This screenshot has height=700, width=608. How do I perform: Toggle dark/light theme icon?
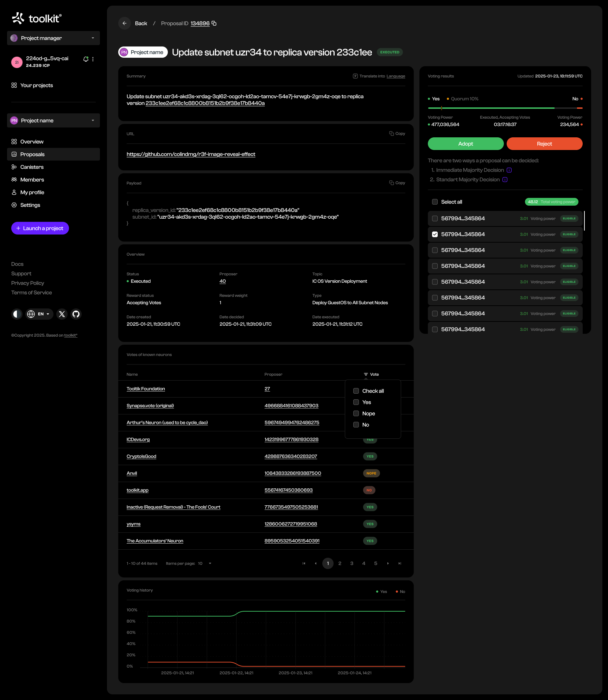(17, 314)
